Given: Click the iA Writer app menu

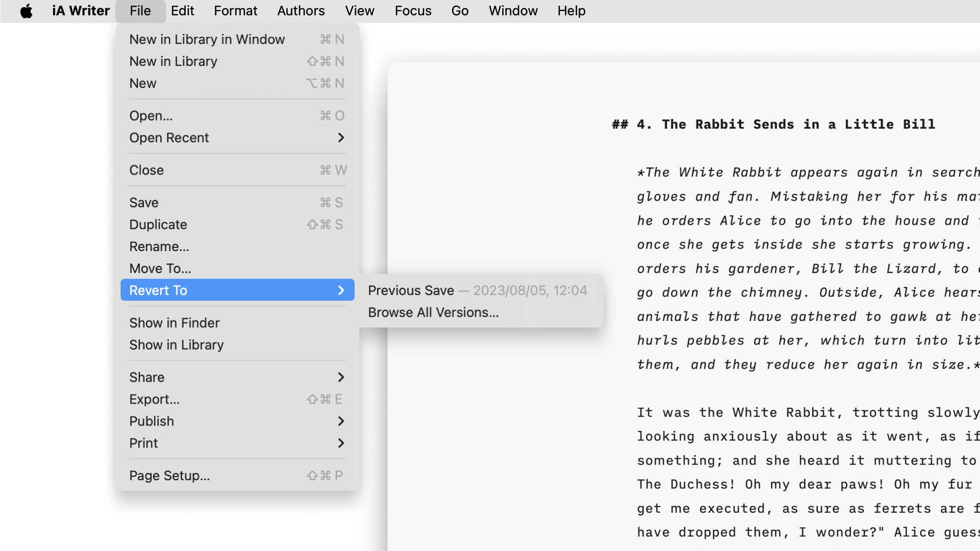Looking at the screenshot, I should pos(81,11).
